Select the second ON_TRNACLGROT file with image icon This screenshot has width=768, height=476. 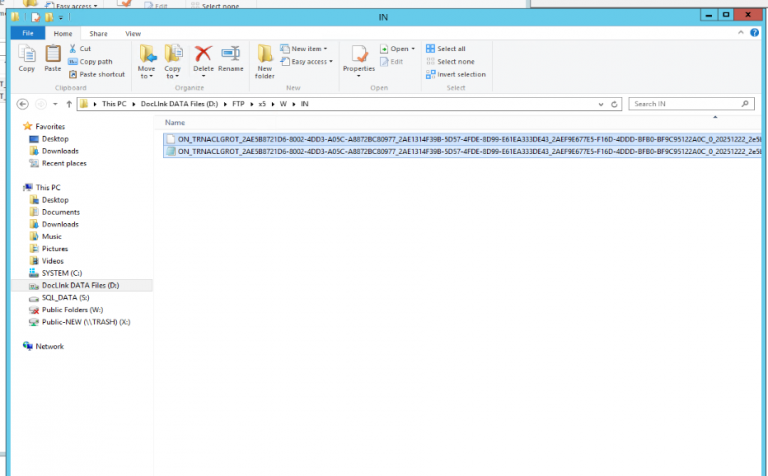462,151
